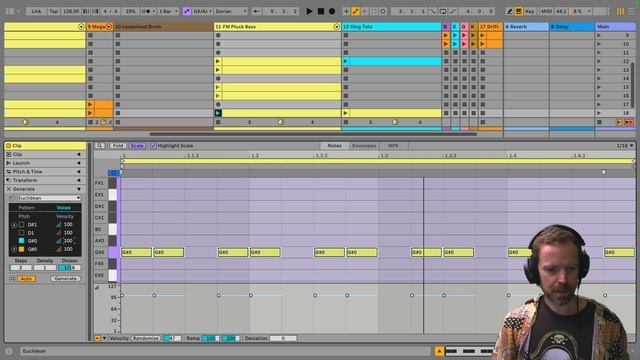Expand the Transform section
The height and width of the screenshot is (360, 640).
coord(79,180)
